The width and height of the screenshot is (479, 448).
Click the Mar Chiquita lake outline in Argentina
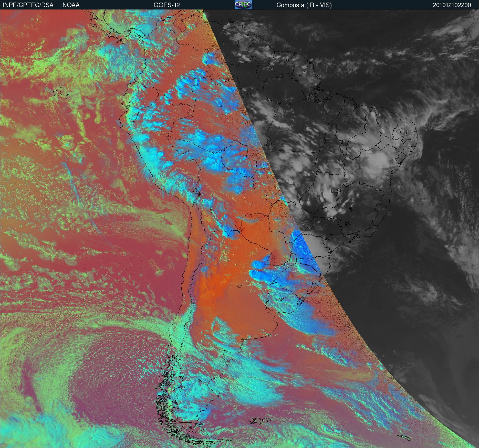240,287
